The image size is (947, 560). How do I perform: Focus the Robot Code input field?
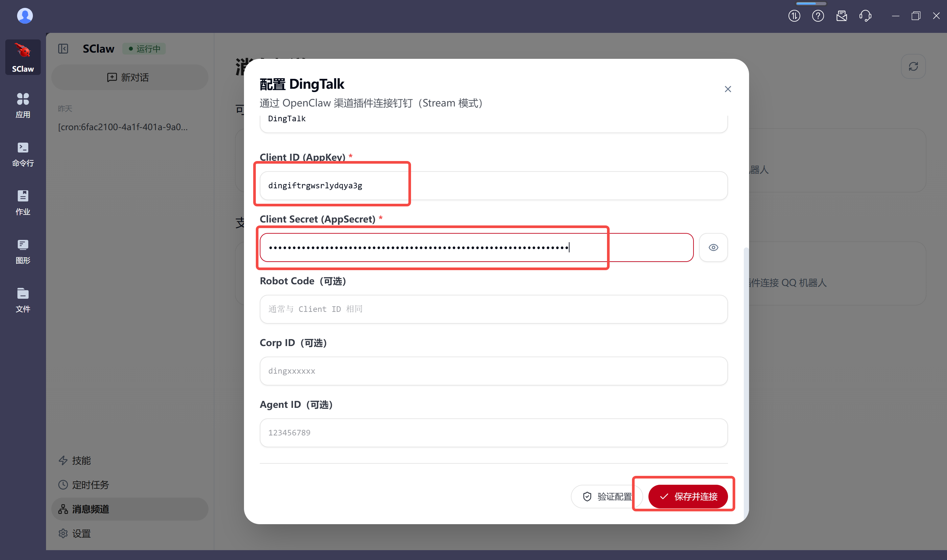tap(493, 309)
